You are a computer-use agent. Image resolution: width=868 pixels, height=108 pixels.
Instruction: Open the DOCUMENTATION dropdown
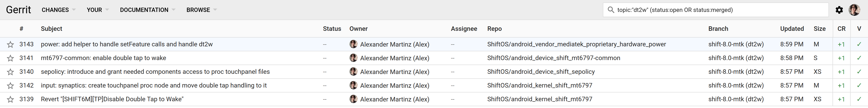coord(148,10)
